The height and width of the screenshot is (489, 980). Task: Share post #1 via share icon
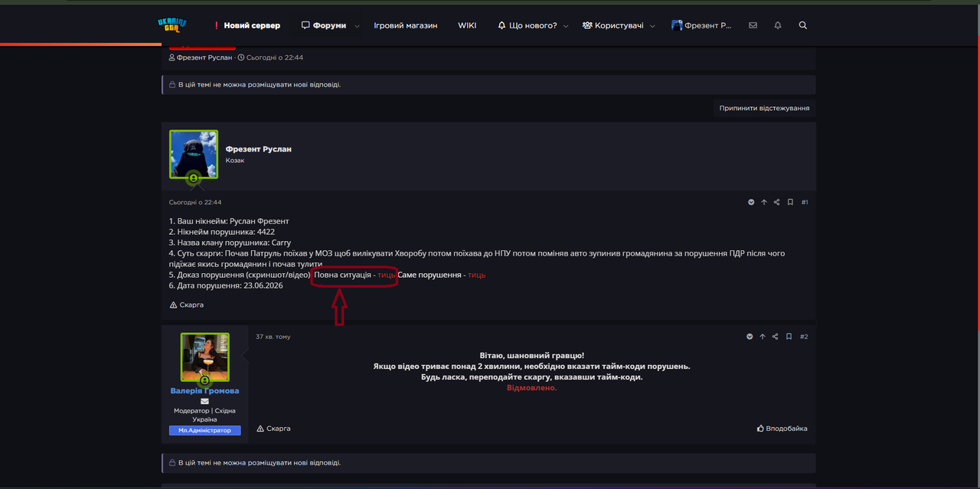tap(776, 202)
